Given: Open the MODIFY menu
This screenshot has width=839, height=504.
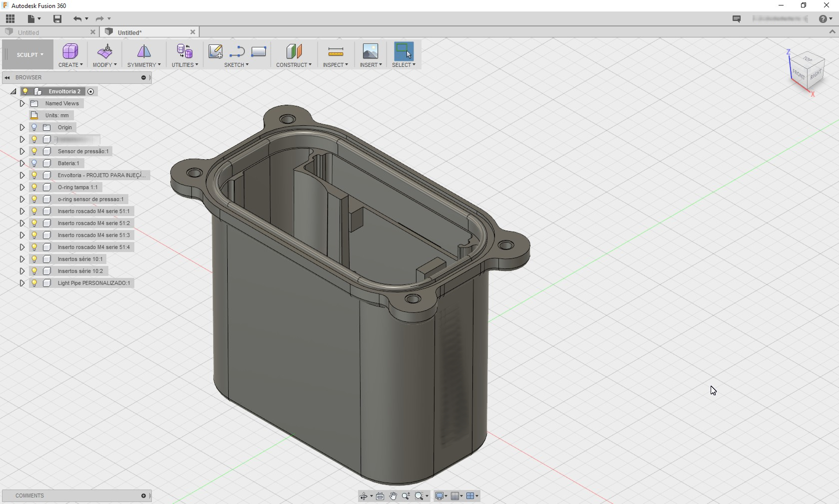Looking at the screenshot, I should [104, 65].
